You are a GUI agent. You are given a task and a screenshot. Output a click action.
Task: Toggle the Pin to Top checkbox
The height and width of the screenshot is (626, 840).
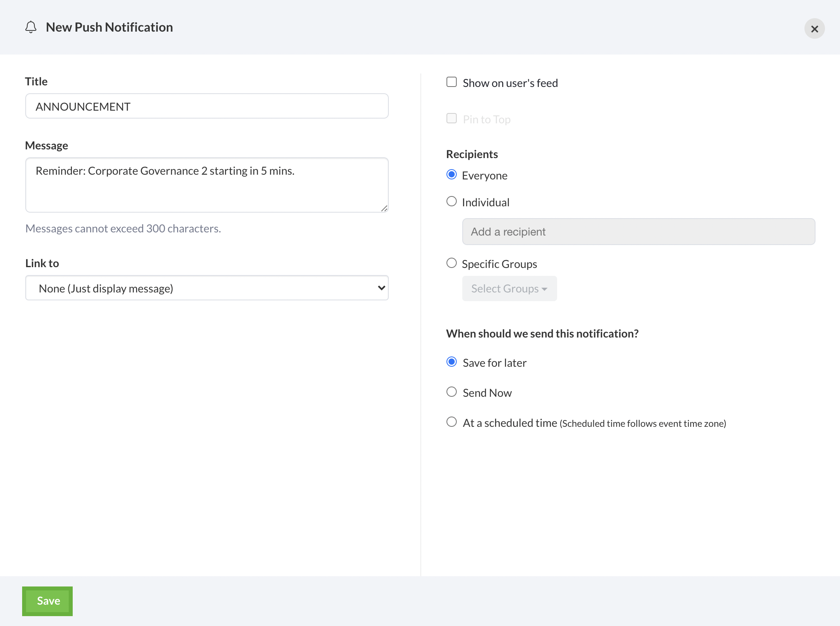[452, 119]
